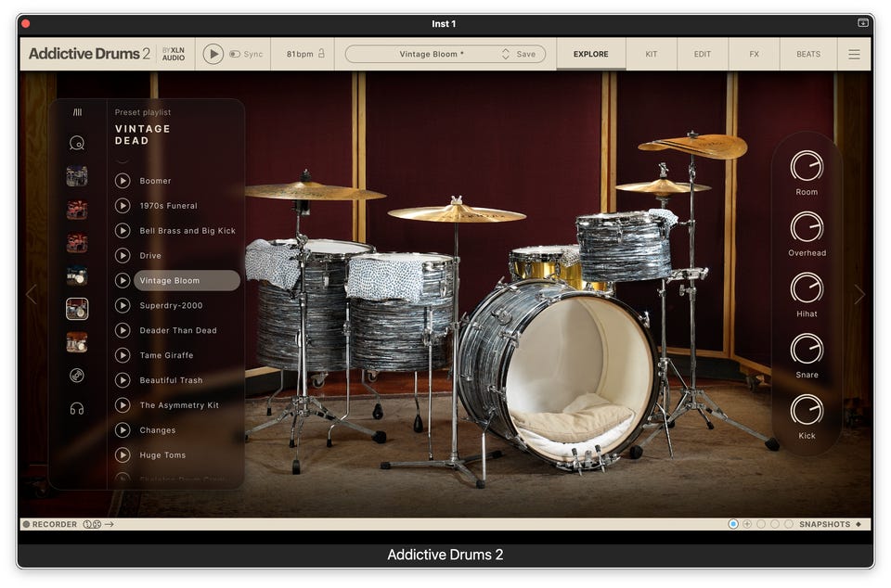Go to next kit with right arrow
This screenshot has width=891, height=588.
(x=859, y=294)
